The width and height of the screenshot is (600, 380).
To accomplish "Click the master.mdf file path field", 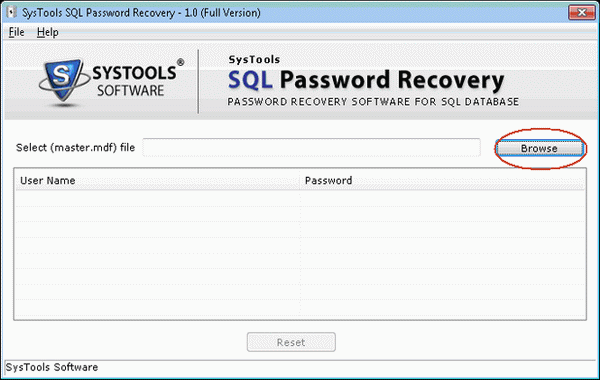I will coord(311,147).
